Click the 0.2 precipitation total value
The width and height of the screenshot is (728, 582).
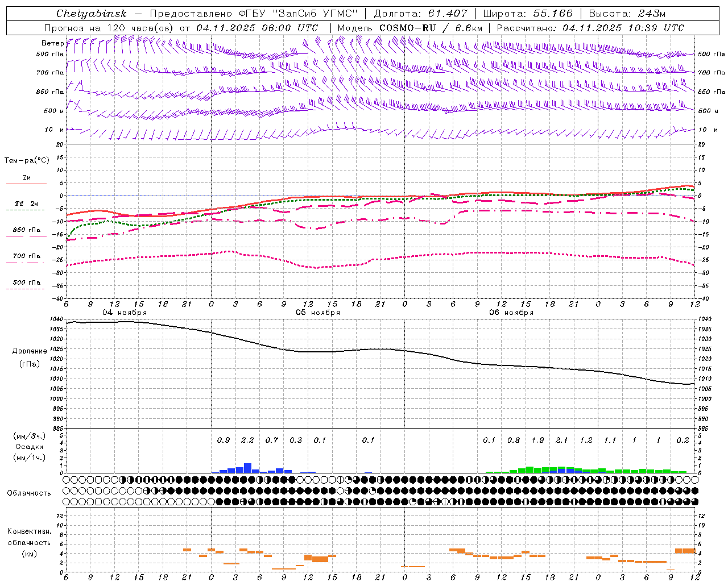pos(682,440)
